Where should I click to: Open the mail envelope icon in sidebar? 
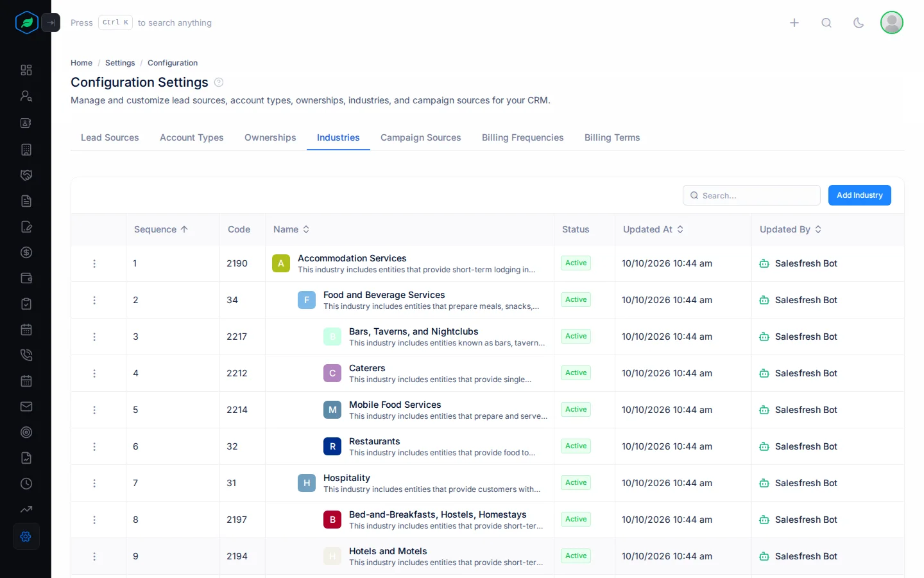coord(26,407)
